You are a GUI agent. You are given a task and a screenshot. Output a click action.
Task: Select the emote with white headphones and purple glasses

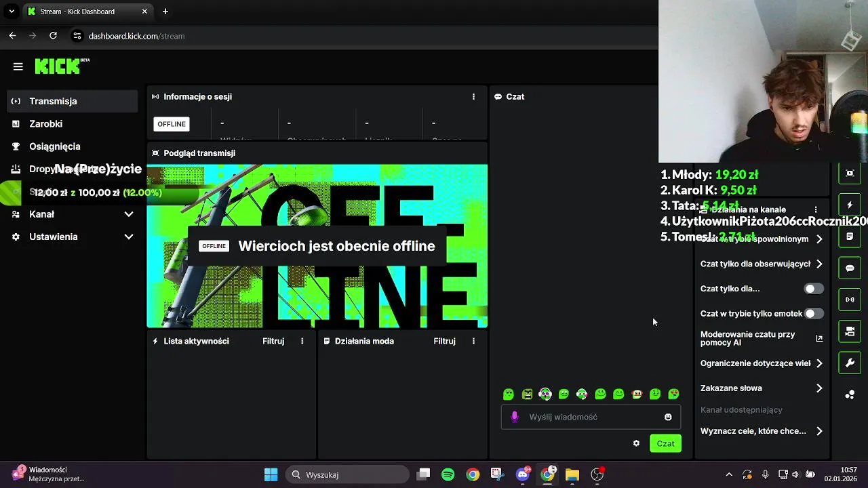(545, 394)
